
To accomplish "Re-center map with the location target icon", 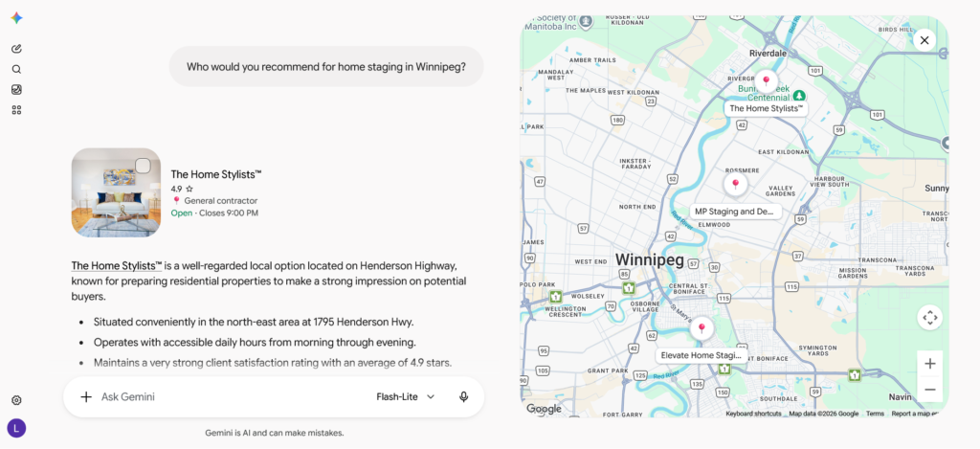I will tap(929, 318).
